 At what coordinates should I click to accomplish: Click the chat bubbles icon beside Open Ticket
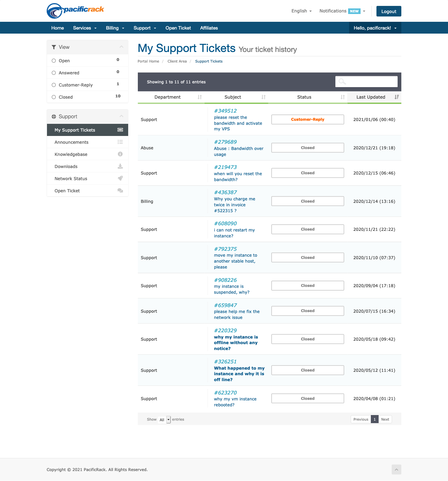coord(120,190)
